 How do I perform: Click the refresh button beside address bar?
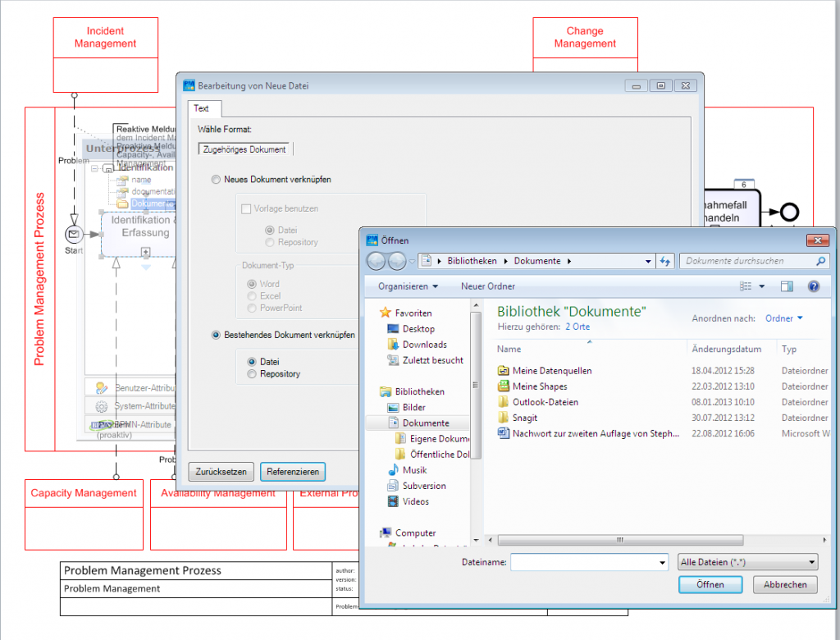point(665,262)
